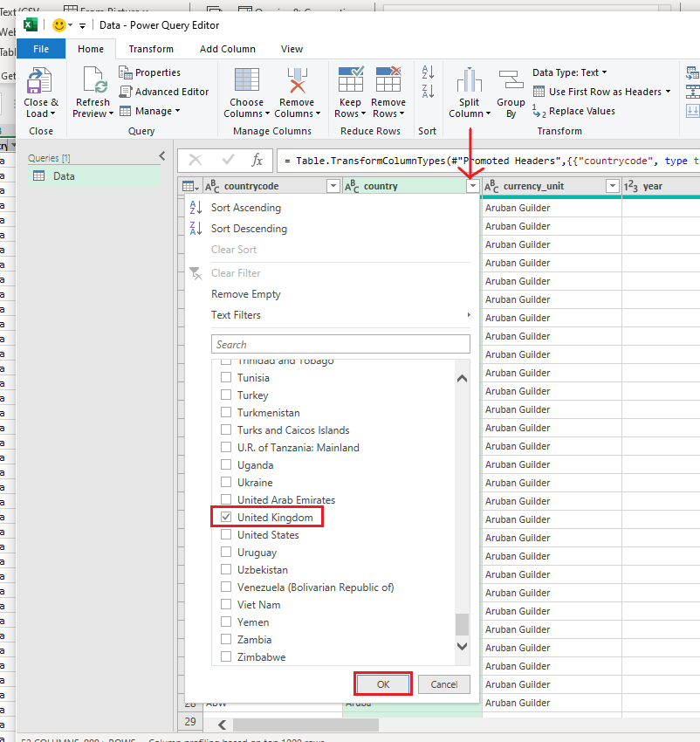
Task: Click the Split Column icon
Action: pyautogui.click(x=469, y=80)
